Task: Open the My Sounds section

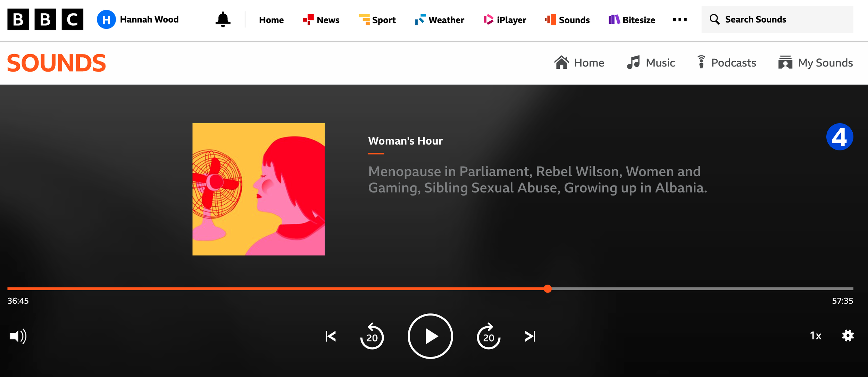Action: [816, 63]
